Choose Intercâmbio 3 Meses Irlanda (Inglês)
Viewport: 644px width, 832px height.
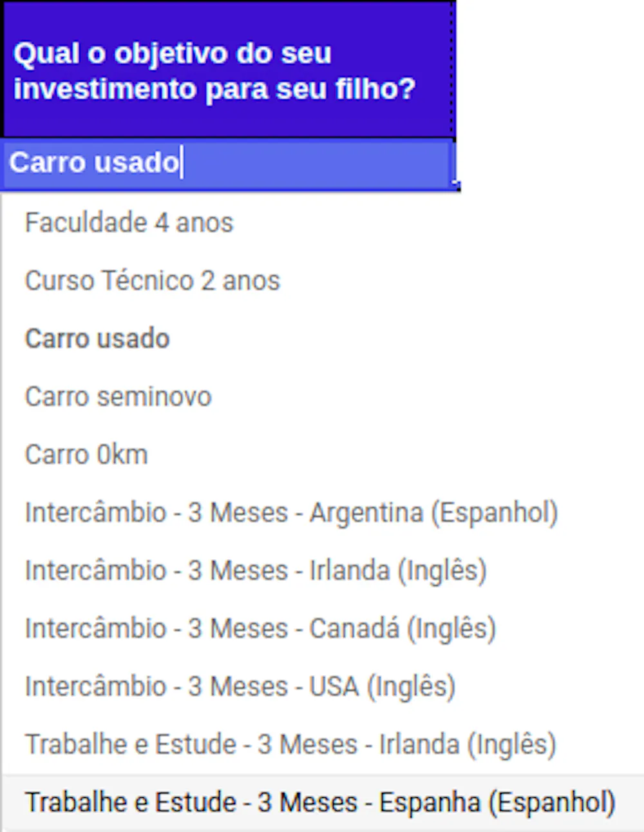point(256,571)
